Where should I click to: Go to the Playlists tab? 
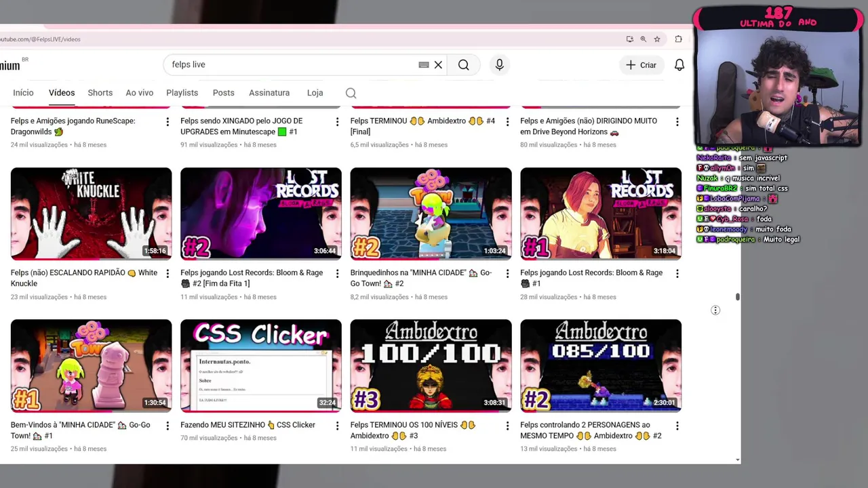click(x=182, y=93)
